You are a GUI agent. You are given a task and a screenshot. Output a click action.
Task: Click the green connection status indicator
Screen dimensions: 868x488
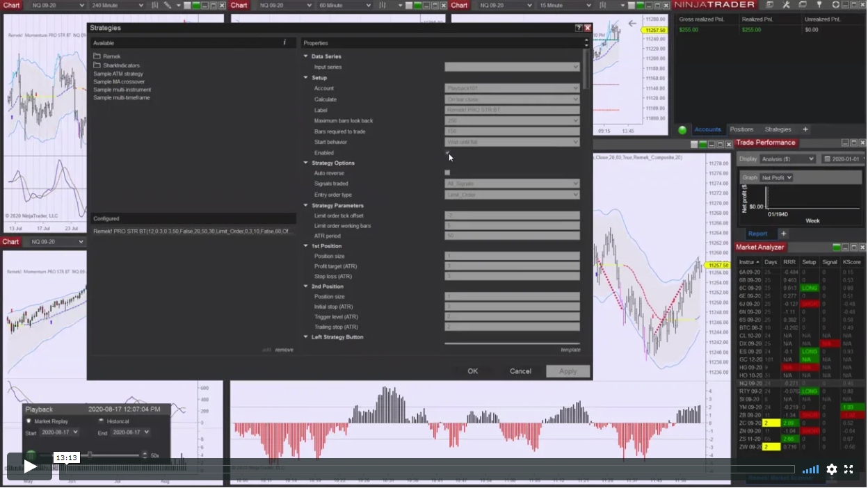click(682, 130)
